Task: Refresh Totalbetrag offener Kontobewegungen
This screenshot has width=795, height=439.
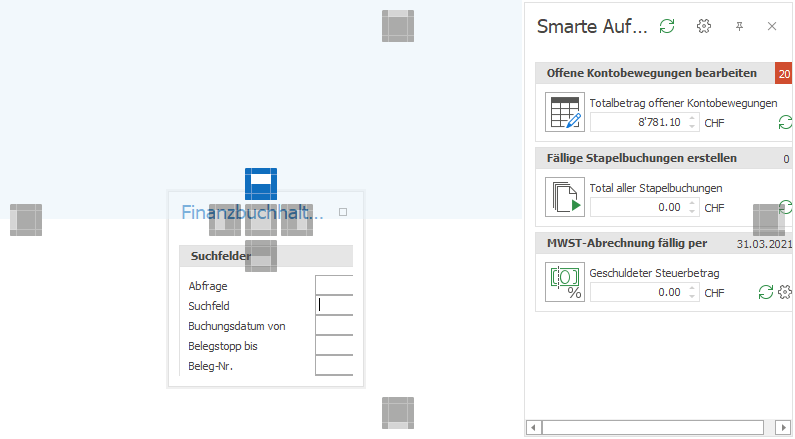Action: coord(785,122)
